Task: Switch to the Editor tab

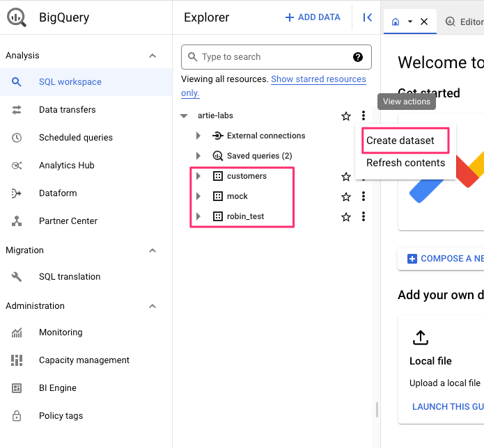Action: [465, 22]
